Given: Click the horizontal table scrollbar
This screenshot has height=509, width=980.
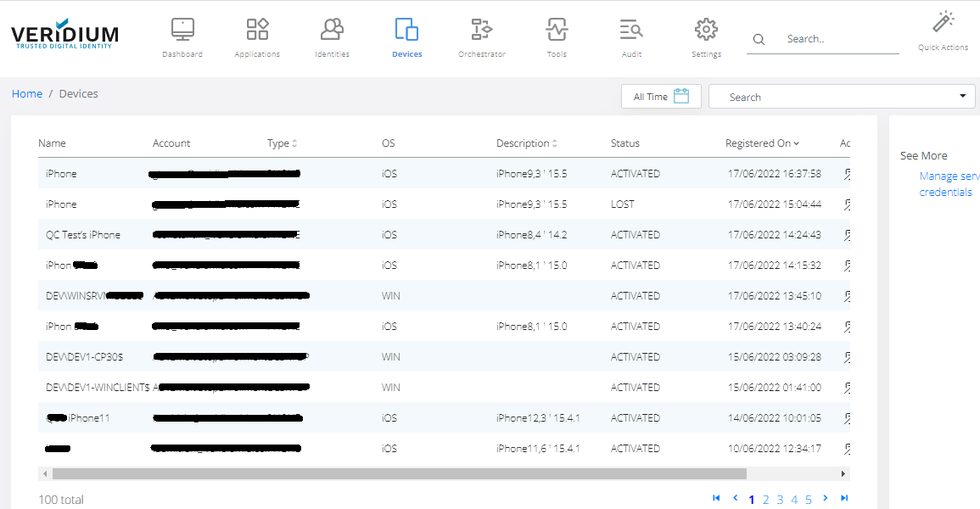Looking at the screenshot, I should coord(399,473).
